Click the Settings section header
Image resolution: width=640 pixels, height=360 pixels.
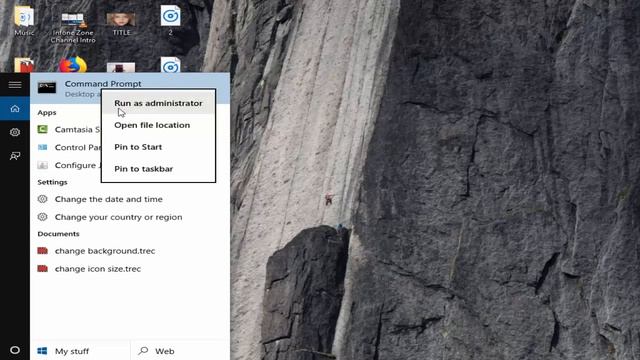[x=52, y=182]
